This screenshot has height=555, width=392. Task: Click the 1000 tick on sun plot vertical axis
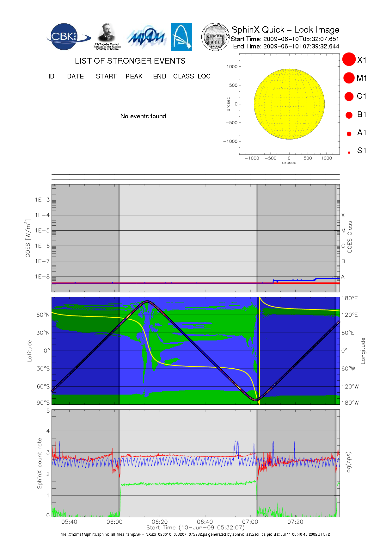(x=232, y=66)
